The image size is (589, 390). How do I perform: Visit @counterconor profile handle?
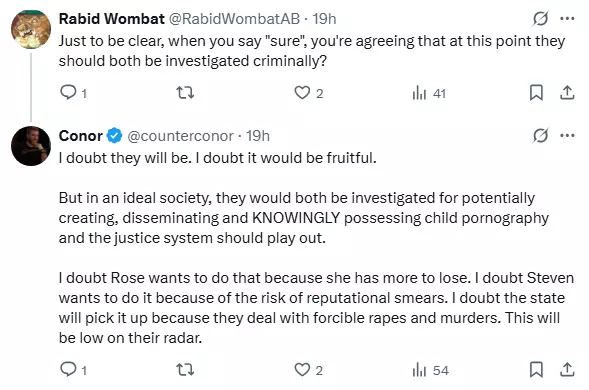(180, 136)
